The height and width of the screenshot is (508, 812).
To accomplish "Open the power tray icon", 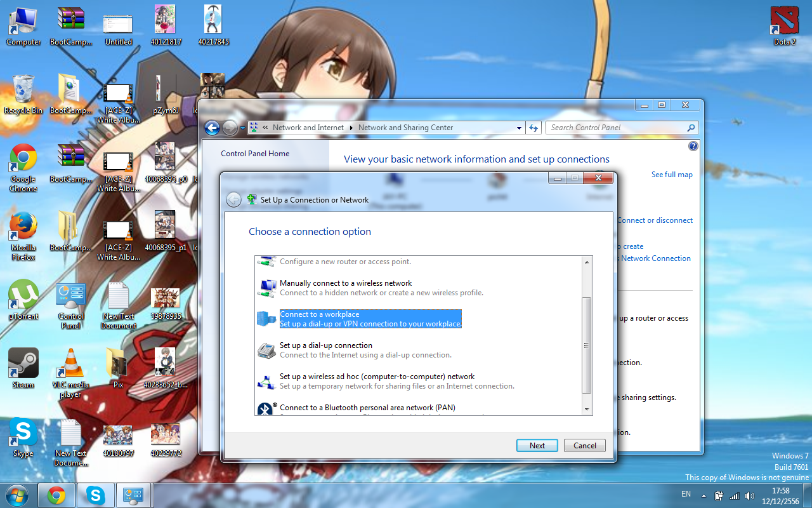I will (x=719, y=495).
